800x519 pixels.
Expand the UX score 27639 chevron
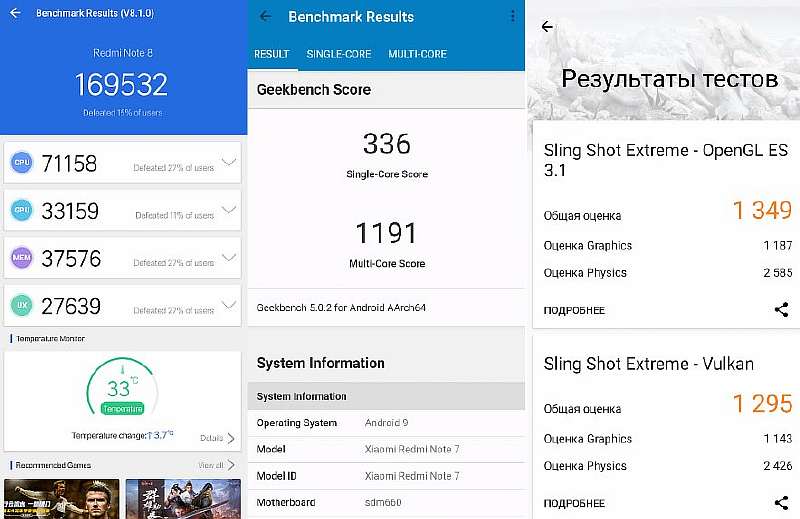pyautogui.click(x=229, y=305)
